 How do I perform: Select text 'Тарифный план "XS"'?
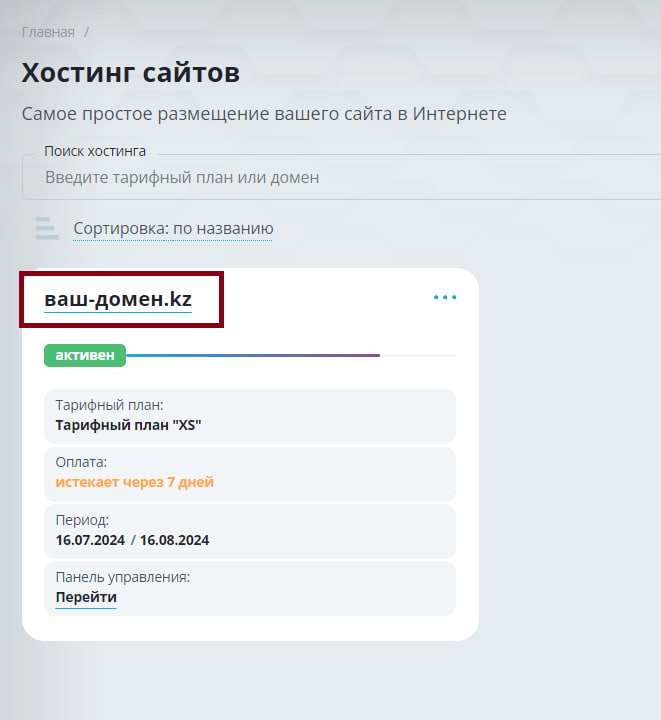point(129,425)
